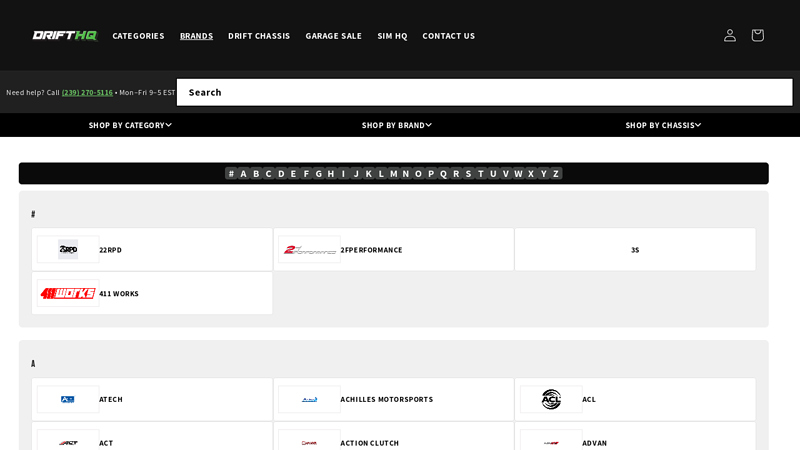Jump to brands starting with W
The image size is (800, 450).
(518, 173)
